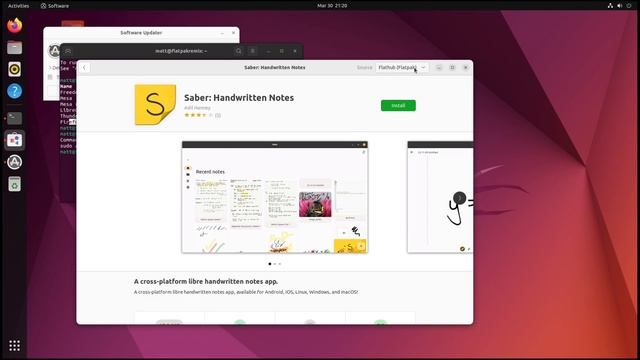
Task: Open the clock and calendar in top bar
Action: click(x=332, y=6)
